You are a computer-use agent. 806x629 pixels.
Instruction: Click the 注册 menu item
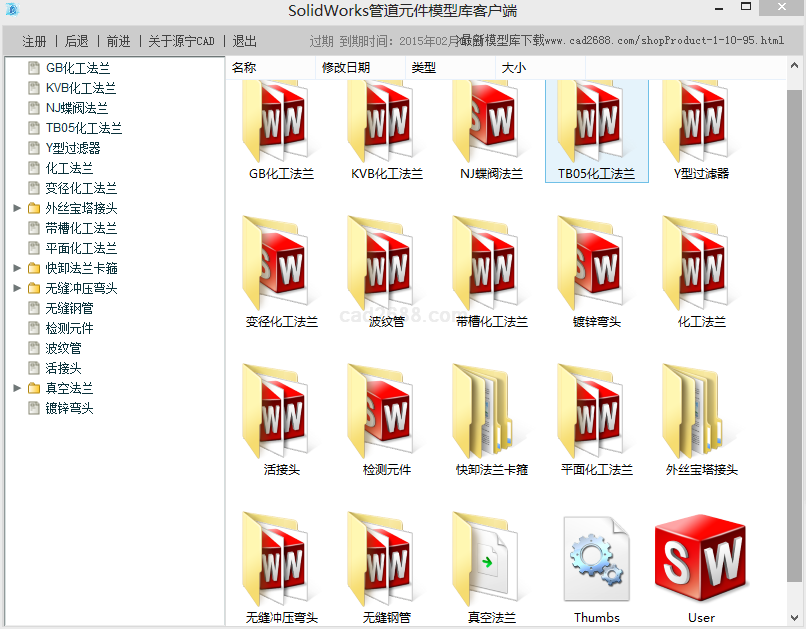(34, 41)
